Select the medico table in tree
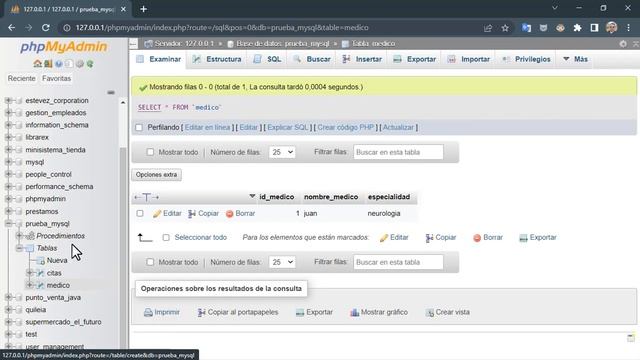The width and height of the screenshot is (640, 360). click(58, 285)
